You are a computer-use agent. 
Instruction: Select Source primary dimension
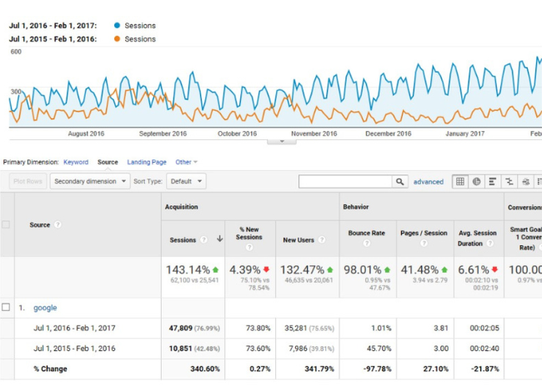pos(108,162)
